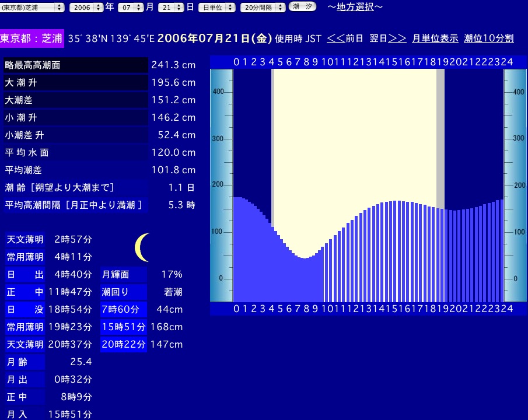The image size is (528, 420).
Task: Click the 潮齢［朔望より大潮まで］ label
Action: coord(76,188)
